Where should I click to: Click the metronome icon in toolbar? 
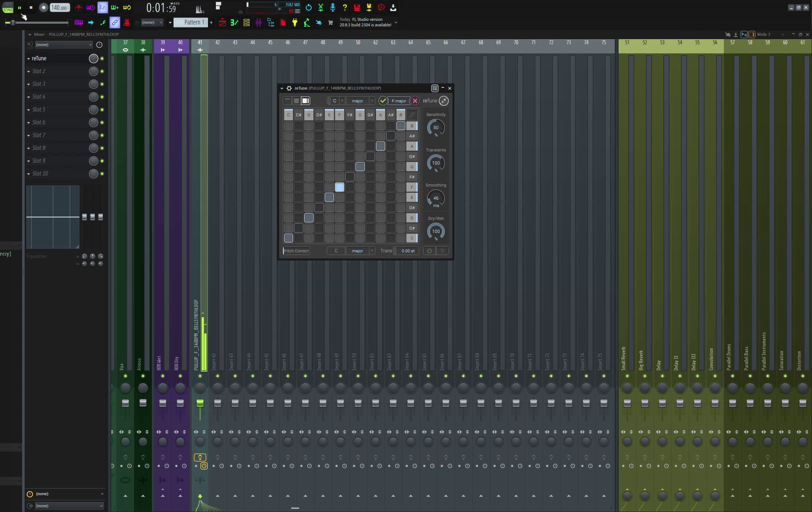click(x=78, y=7)
